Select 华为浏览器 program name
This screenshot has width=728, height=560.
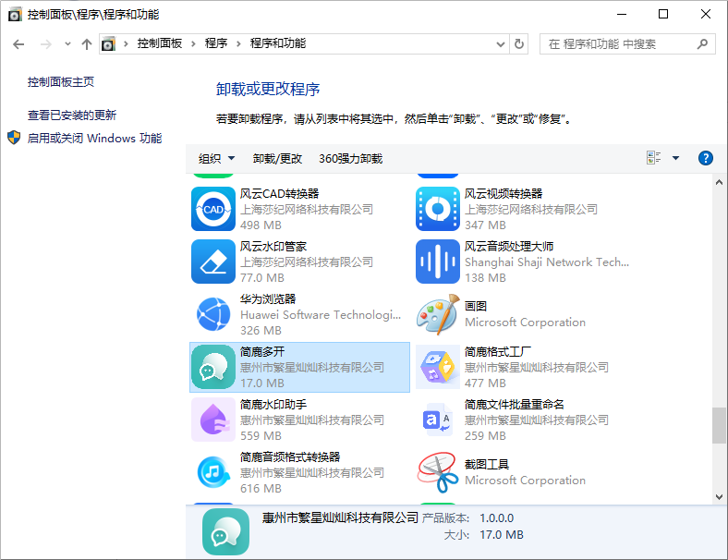(x=268, y=299)
